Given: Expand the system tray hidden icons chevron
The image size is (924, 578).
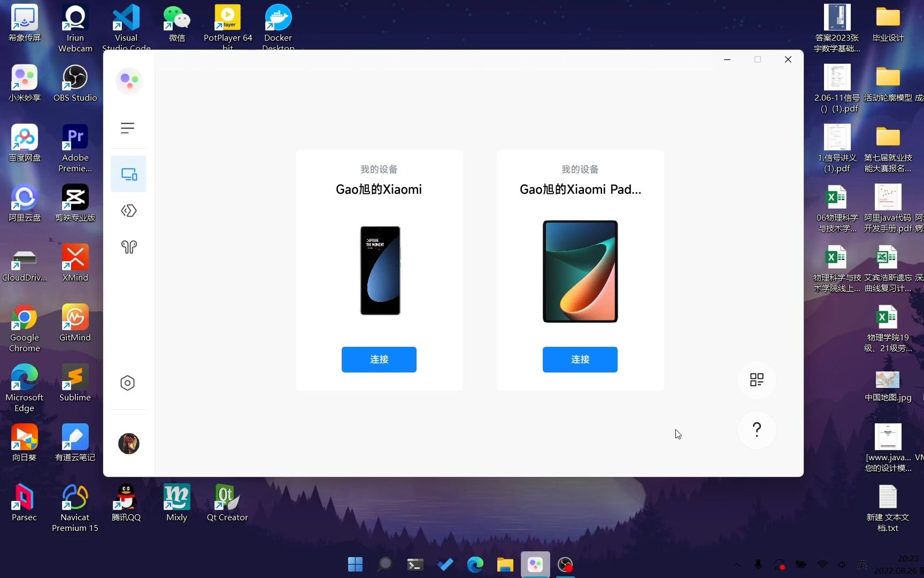Looking at the screenshot, I should coord(737,565).
